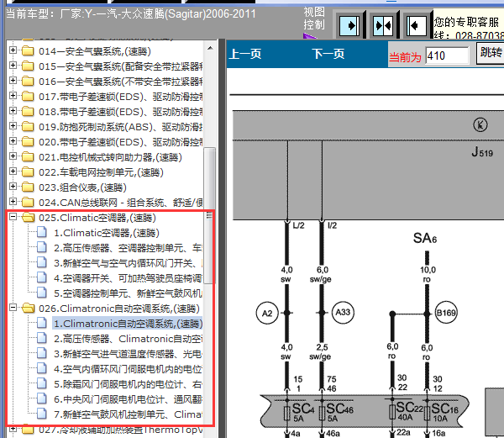Open page 7.新鲜空气鼓风机控制单元
The width and height of the screenshot is (504, 438).
pyautogui.click(x=128, y=414)
